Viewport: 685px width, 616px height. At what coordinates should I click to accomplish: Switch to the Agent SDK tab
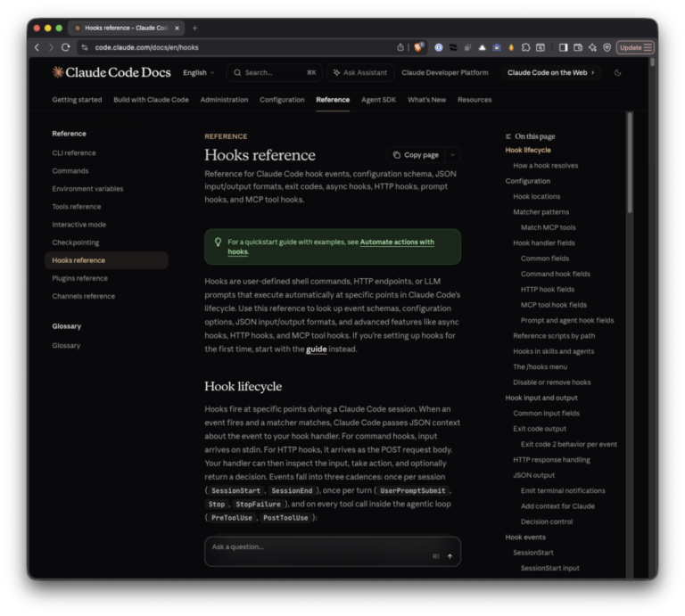point(378,100)
